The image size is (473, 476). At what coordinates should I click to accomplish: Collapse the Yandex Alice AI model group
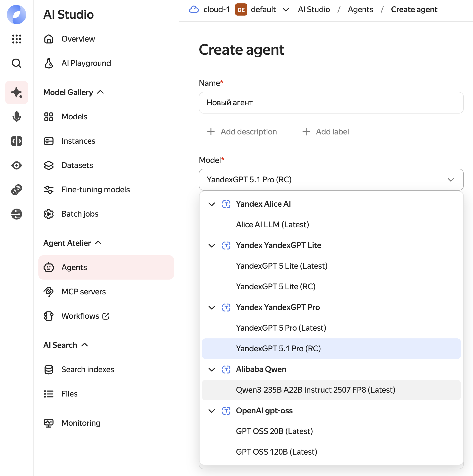[212, 204]
